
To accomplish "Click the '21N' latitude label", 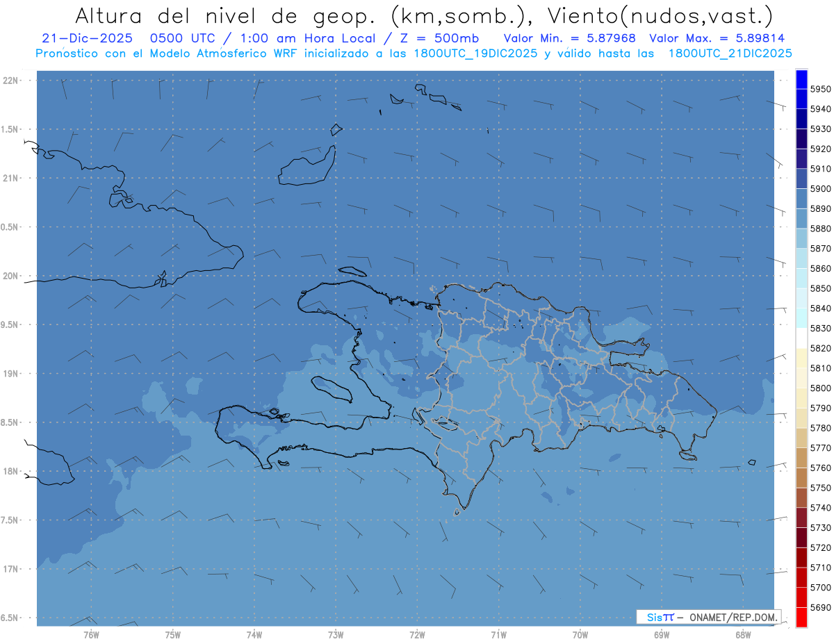I will pos(10,178).
